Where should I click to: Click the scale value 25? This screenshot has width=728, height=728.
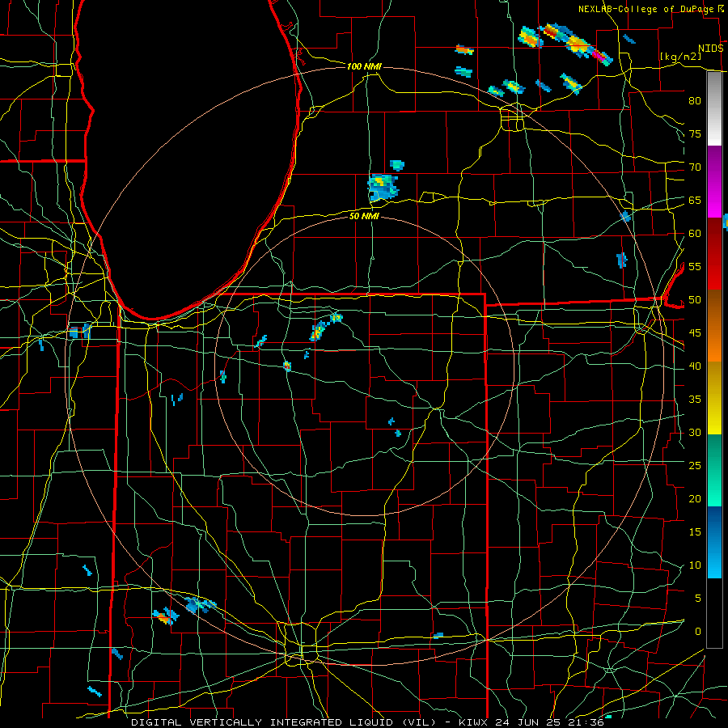[x=695, y=465]
